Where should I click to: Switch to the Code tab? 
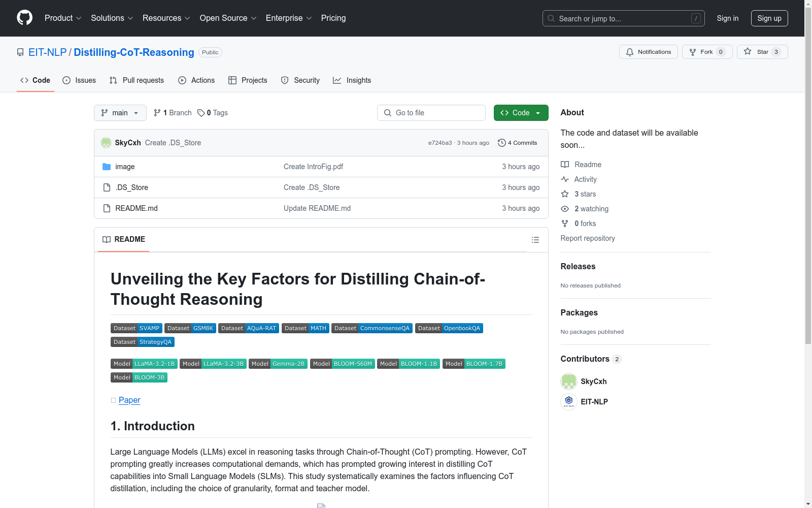36,80
